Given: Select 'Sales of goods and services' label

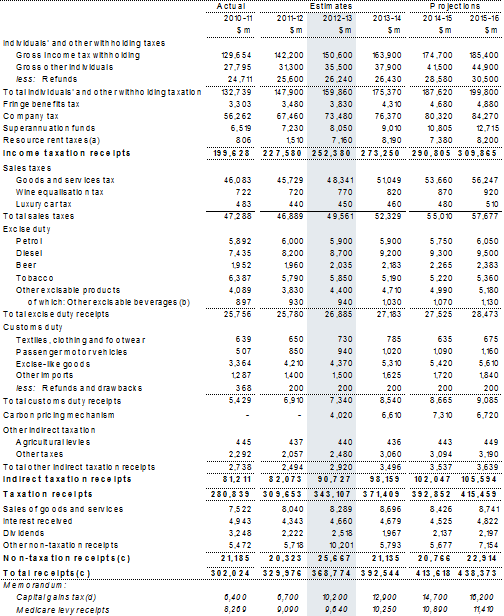Looking at the screenshot, I should pyautogui.click(x=63, y=509).
